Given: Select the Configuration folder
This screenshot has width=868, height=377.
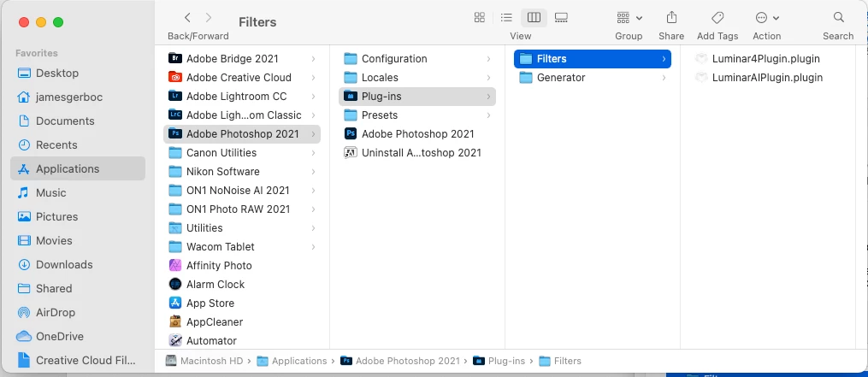Looking at the screenshot, I should tap(417, 58).
